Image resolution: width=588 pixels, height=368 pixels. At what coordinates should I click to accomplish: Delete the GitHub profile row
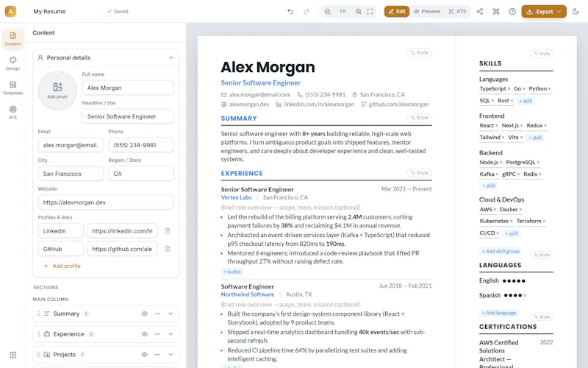[x=168, y=249]
